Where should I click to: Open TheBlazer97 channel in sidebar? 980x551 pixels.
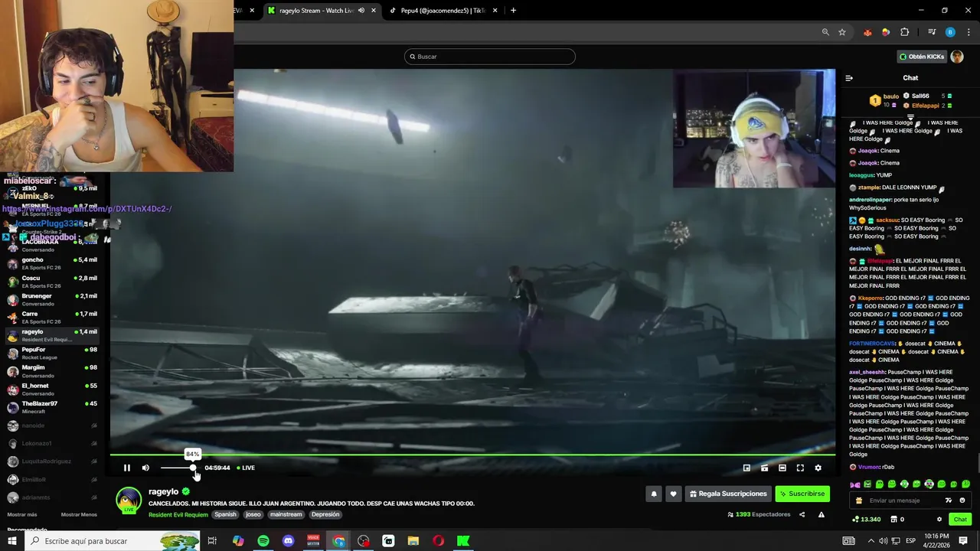pos(52,407)
